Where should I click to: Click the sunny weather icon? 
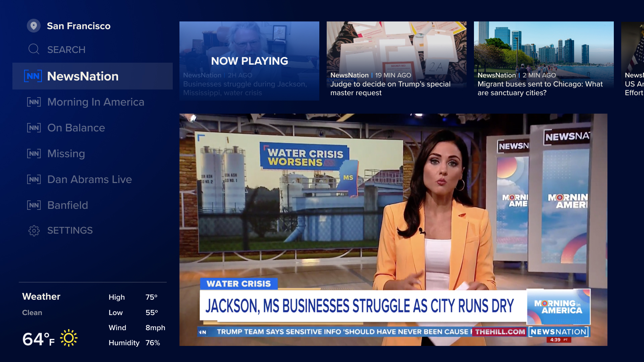pyautogui.click(x=69, y=338)
